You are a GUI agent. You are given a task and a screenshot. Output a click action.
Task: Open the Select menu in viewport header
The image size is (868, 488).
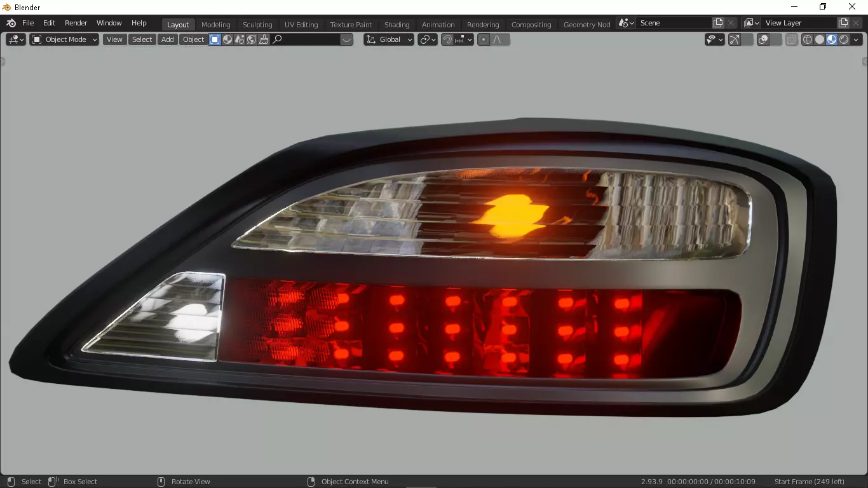pos(142,39)
